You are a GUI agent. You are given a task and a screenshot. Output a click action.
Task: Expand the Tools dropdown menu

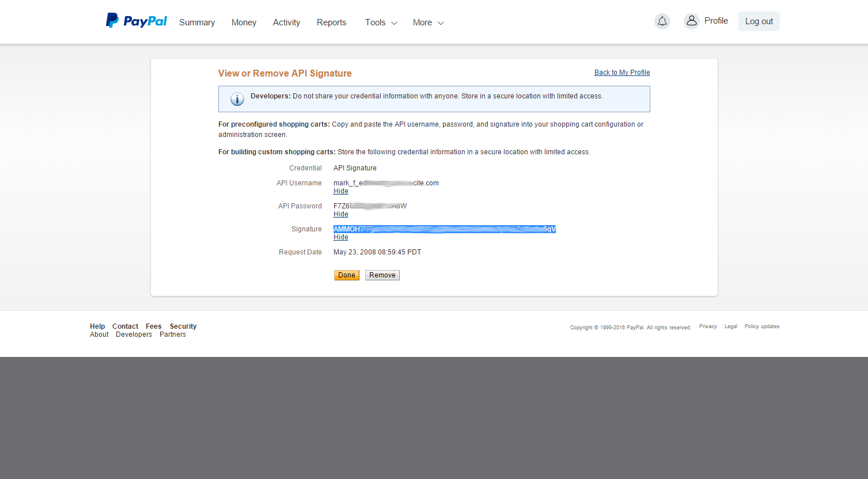[x=381, y=22]
